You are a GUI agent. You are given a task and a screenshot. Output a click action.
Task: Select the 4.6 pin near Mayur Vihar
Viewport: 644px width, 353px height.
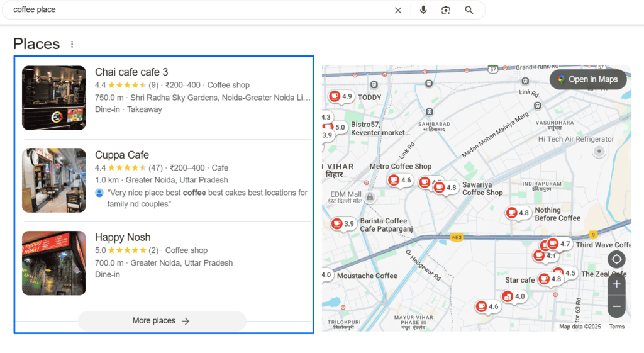click(x=487, y=306)
